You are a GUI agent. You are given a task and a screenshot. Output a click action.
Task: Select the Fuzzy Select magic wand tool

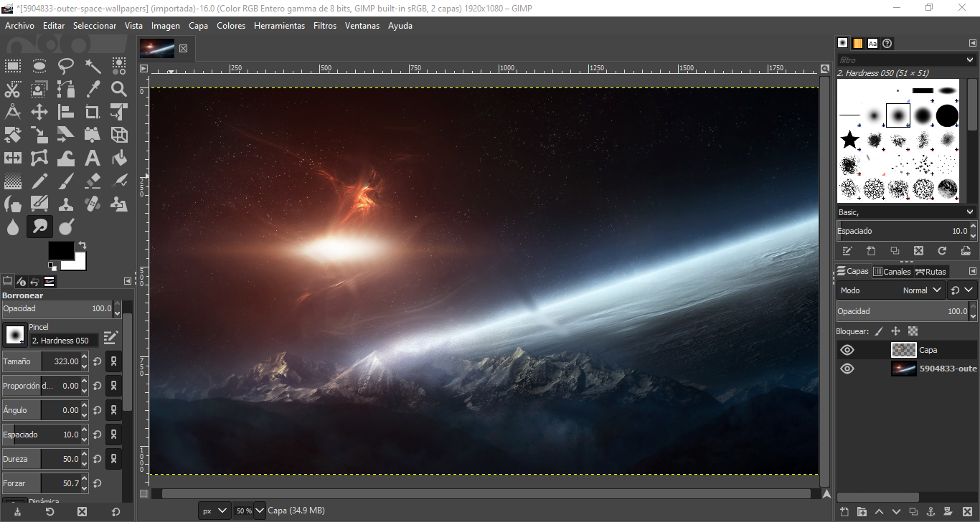point(93,66)
